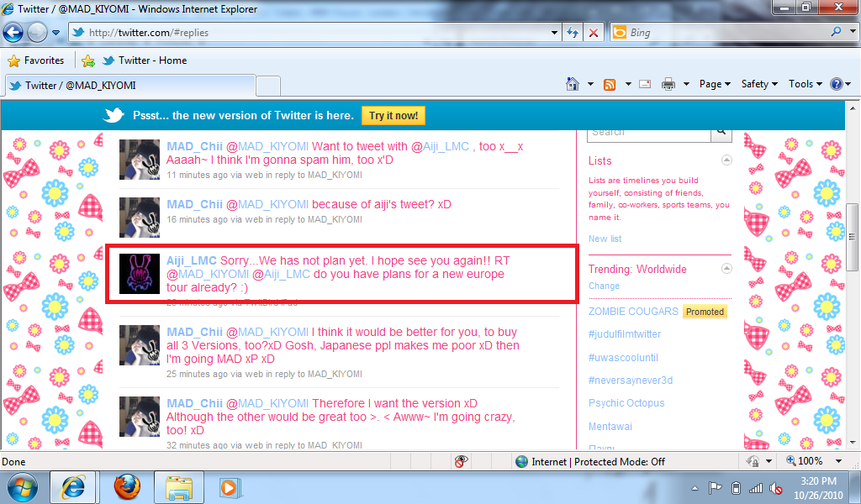Open the Twitter - Home favorites link

point(145,60)
